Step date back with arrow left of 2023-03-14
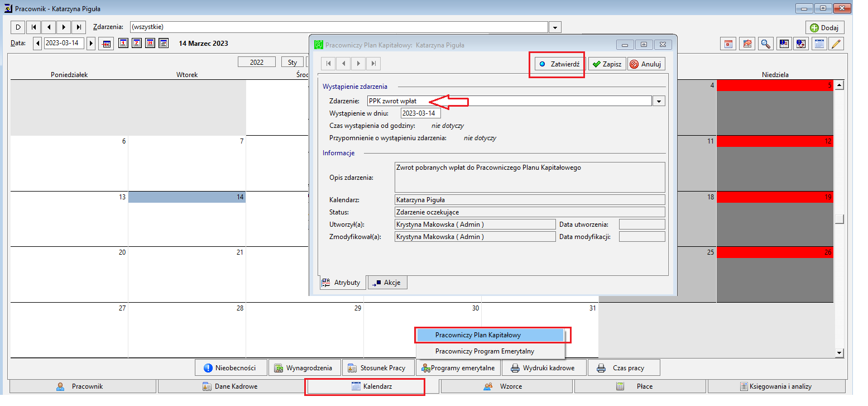The image size is (868, 406). [x=37, y=43]
